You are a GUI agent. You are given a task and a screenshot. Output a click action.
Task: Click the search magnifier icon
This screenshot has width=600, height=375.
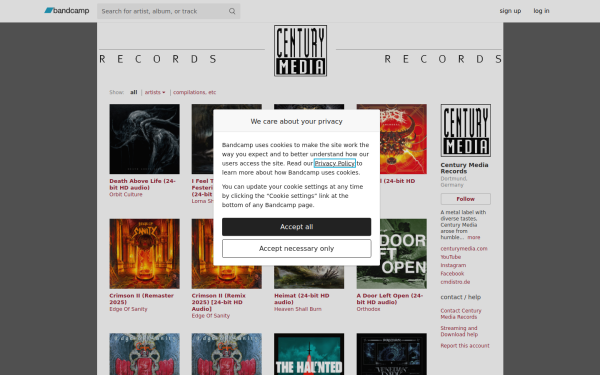[232, 11]
